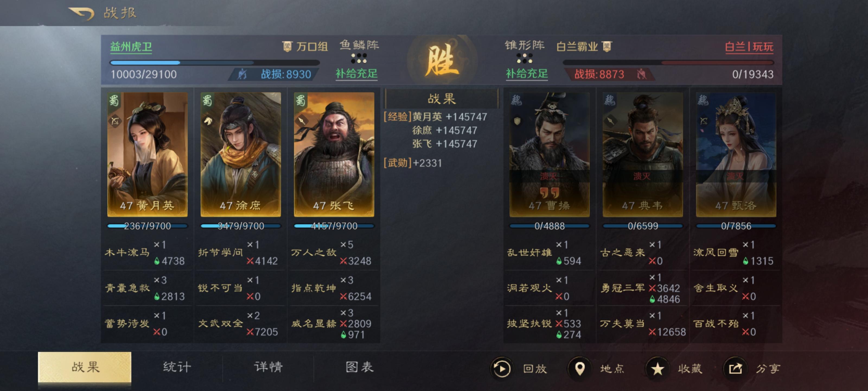Open the 图表 tab
Viewport: 868px width, 391px height.
[x=359, y=367]
